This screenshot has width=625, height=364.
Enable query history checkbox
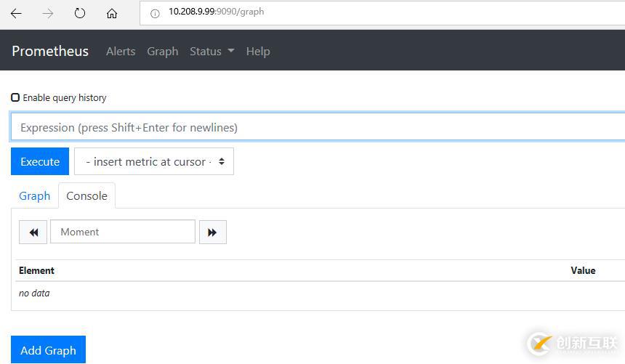tap(15, 97)
